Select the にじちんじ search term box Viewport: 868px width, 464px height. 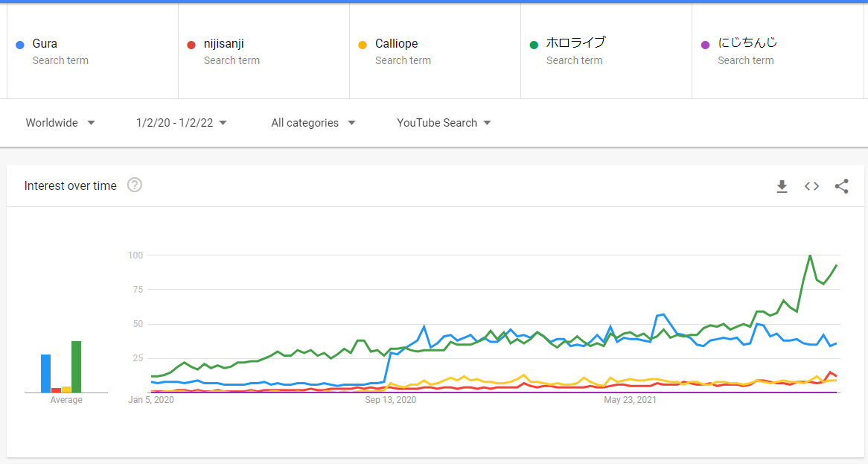778,51
